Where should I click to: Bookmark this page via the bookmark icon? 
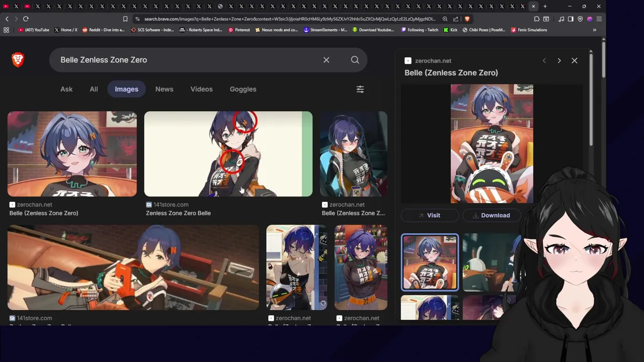pos(125,19)
